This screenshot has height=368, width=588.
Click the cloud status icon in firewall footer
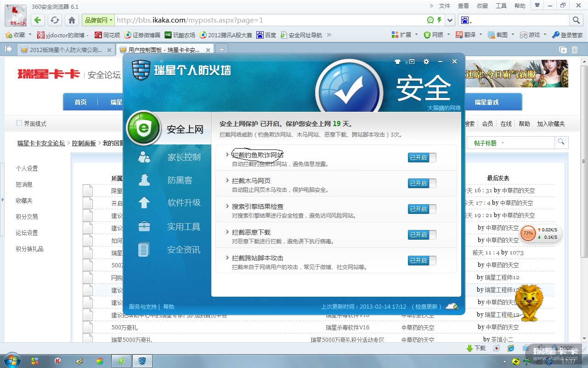(x=452, y=307)
